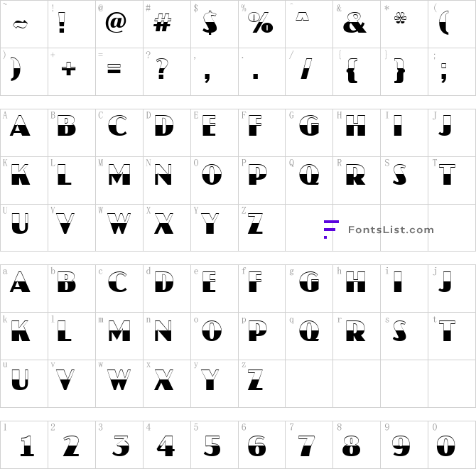The width and height of the screenshot is (476, 469).
Task: Click the at-sign glyph cell
Action: [119, 24]
